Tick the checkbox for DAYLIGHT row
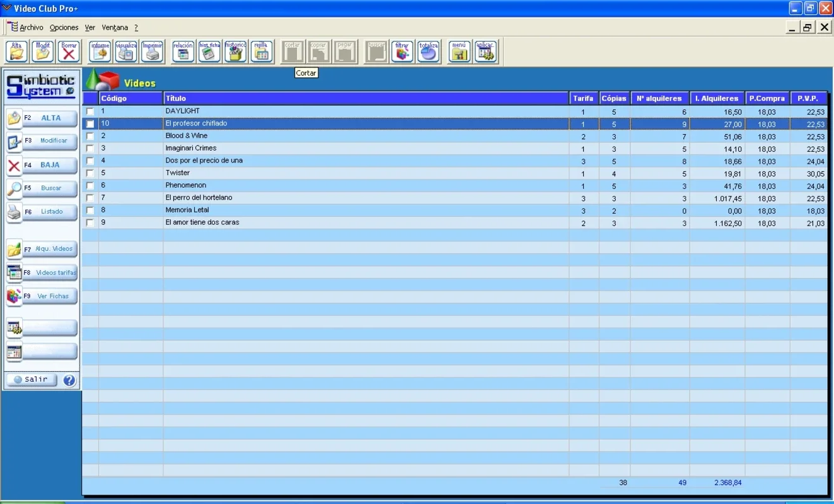Viewport: 834px width, 504px height. pos(90,112)
